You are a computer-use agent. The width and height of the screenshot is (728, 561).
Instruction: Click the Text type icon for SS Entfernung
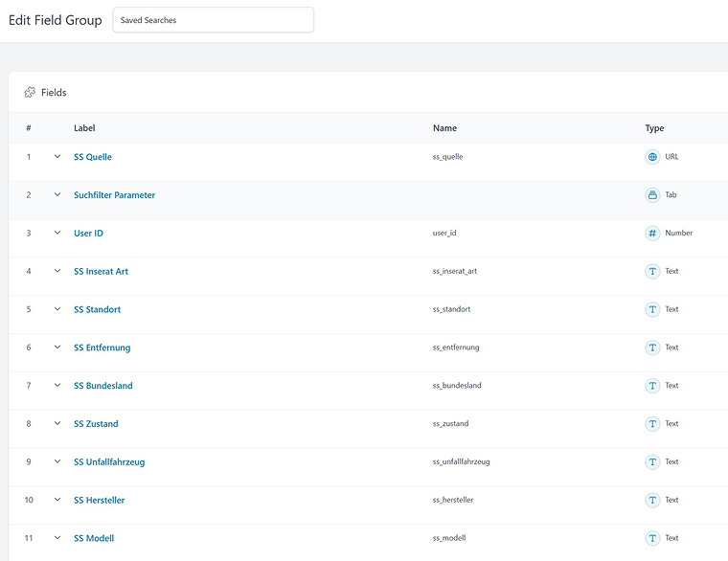pos(652,348)
